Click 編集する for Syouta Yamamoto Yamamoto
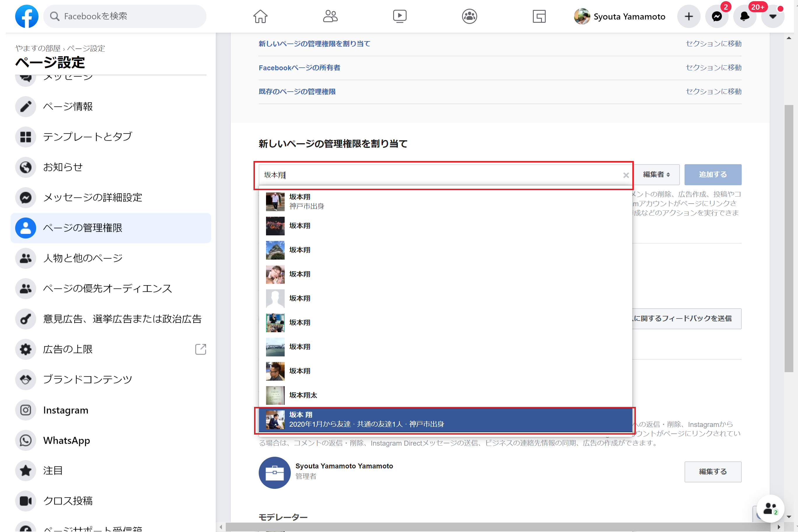The image size is (798, 532). pyautogui.click(x=713, y=472)
